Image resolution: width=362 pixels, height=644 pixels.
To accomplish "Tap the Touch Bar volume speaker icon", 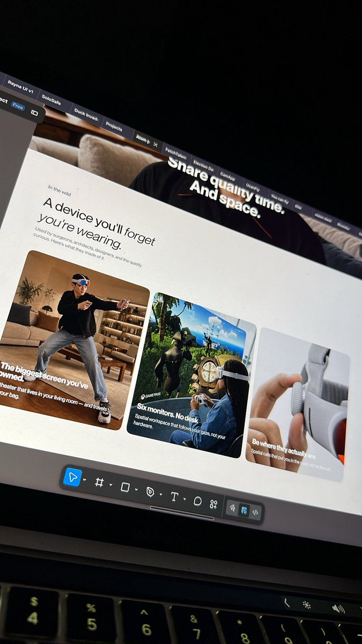I will tap(338, 609).
